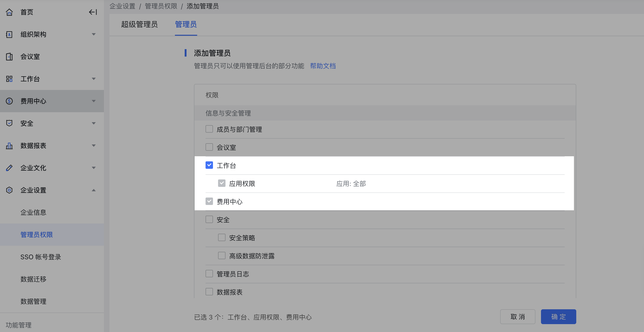
Task: Open the 帮助文档 link
Action: (x=323, y=66)
